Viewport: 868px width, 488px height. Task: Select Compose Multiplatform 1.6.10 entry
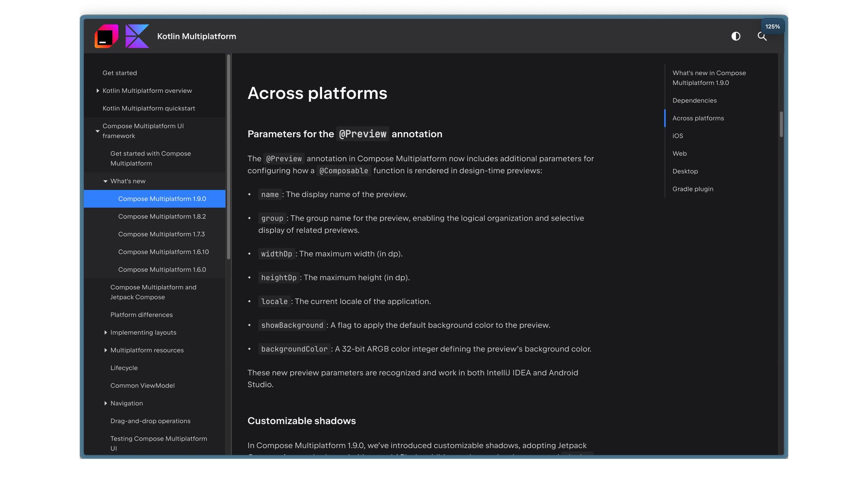click(x=163, y=252)
